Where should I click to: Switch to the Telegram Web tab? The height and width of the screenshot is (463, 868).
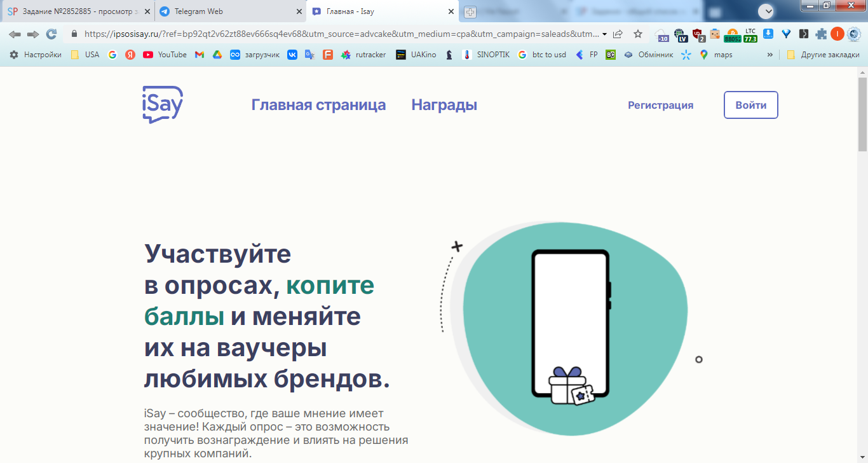198,11
